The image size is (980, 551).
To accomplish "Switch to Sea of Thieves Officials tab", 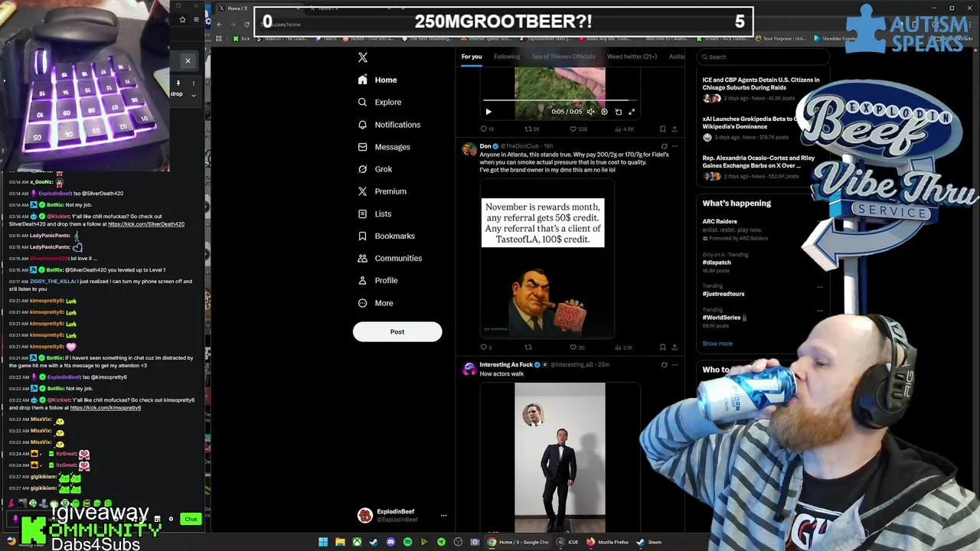I will click(563, 57).
